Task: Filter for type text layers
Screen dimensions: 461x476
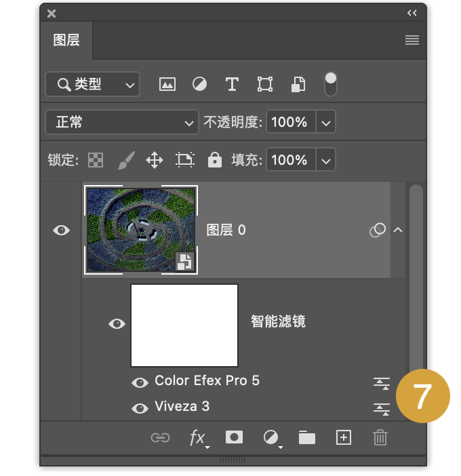Action: (232, 84)
